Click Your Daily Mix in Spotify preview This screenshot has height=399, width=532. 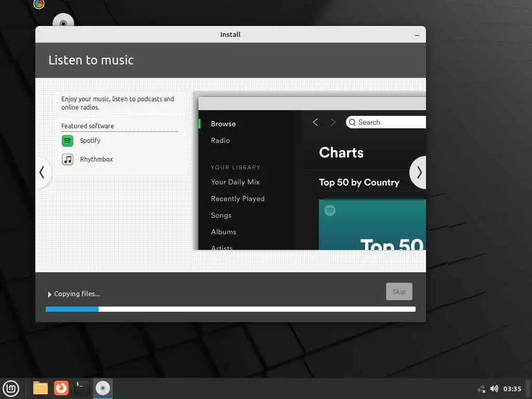click(235, 182)
